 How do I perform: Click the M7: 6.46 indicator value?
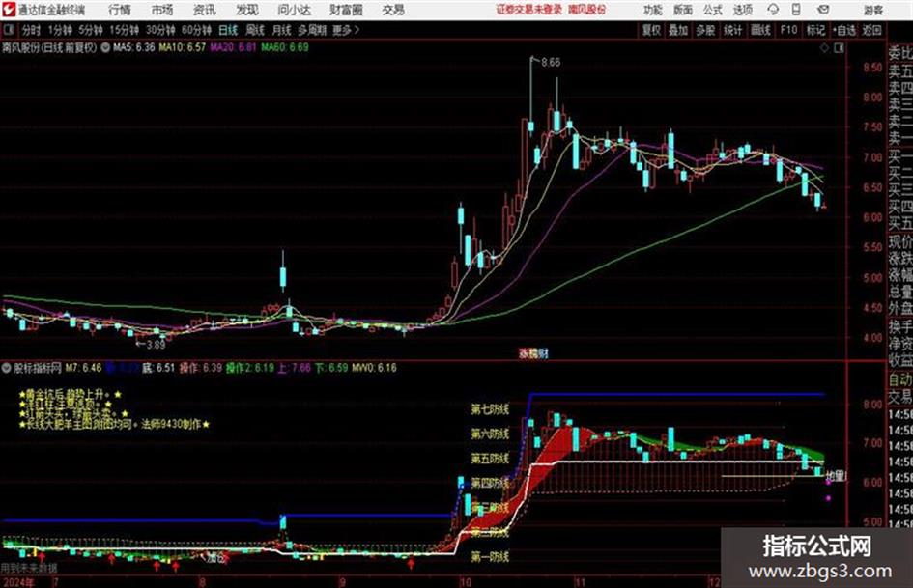pos(84,368)
